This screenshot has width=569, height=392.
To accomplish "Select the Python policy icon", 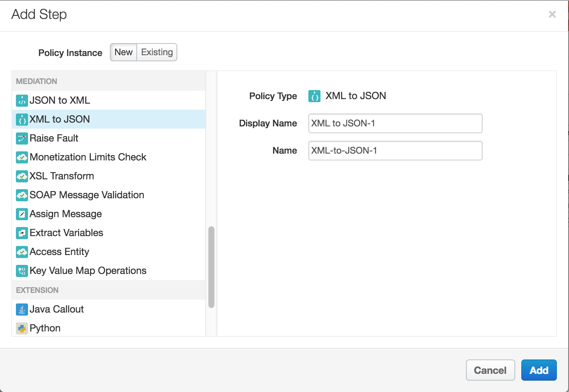I will pyautogui.click(x=22, y=328).
